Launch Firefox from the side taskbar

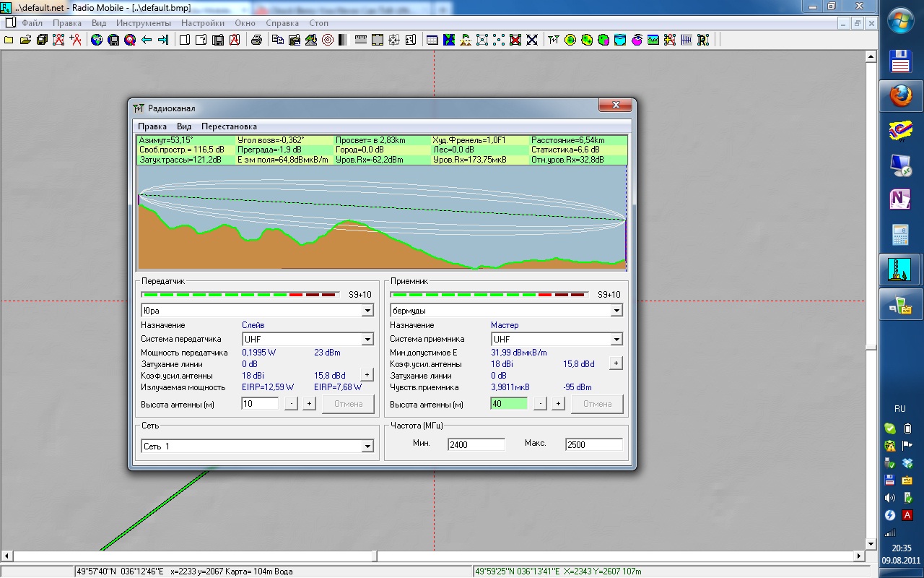[900, 95]
